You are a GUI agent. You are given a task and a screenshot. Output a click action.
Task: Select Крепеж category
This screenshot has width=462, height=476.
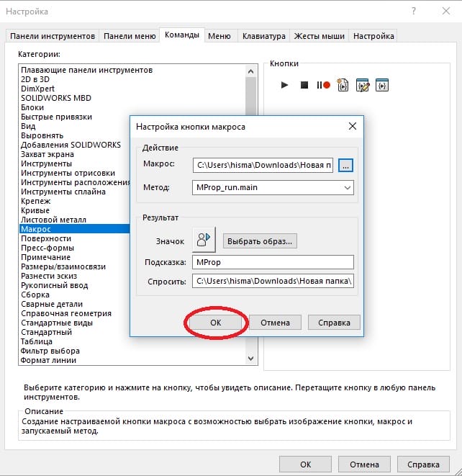35,201
